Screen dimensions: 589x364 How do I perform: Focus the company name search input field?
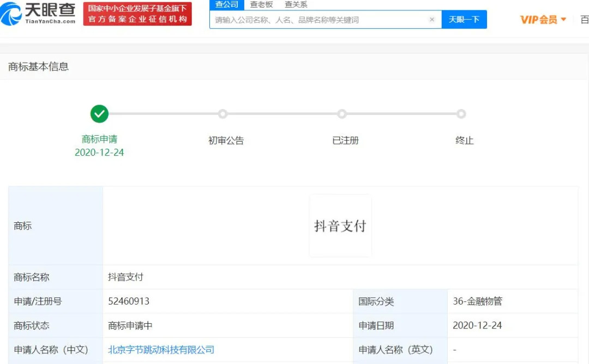tap(319, 20)
